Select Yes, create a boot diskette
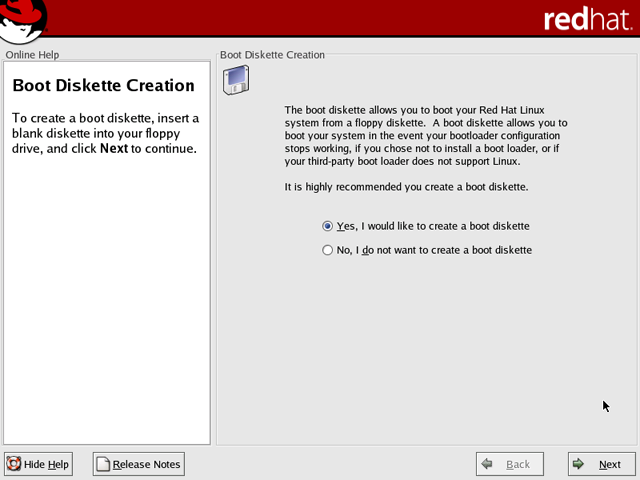 click(x=328, y=226)
